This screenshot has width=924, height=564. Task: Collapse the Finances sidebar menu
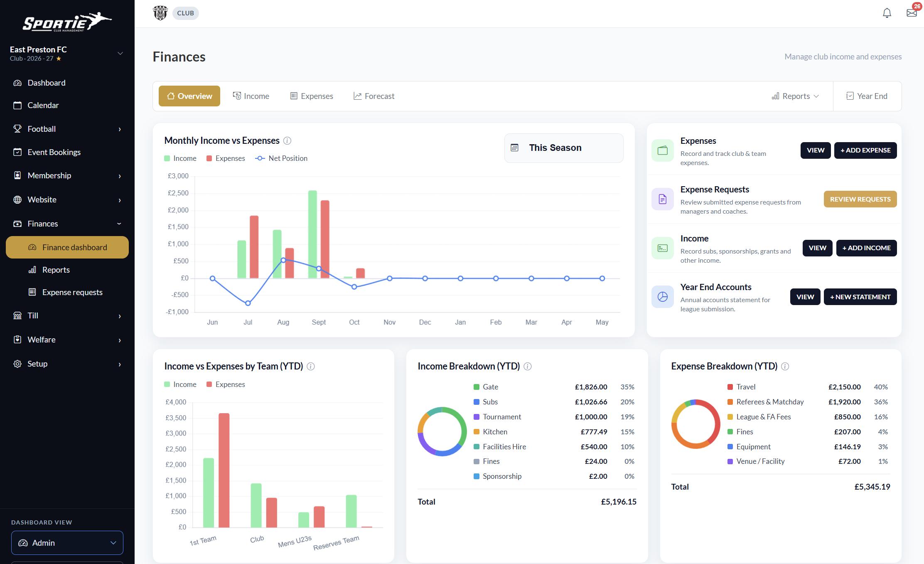tap(67, 224)
